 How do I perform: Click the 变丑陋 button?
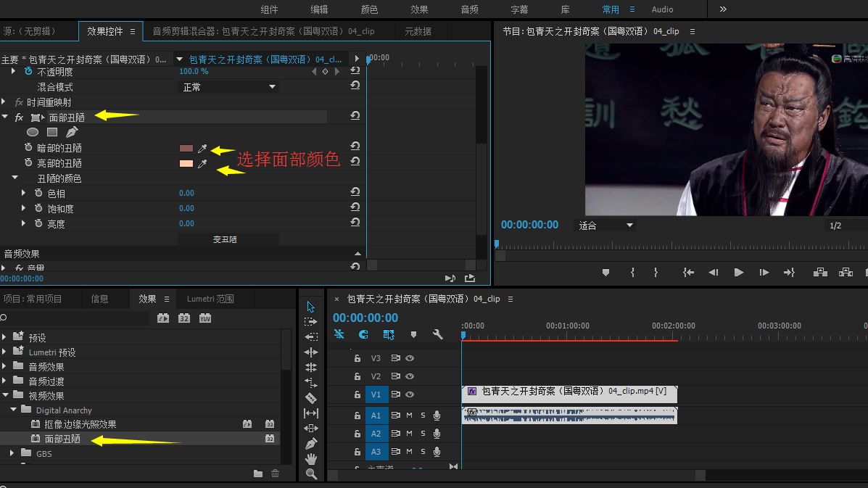pos(225,239)
